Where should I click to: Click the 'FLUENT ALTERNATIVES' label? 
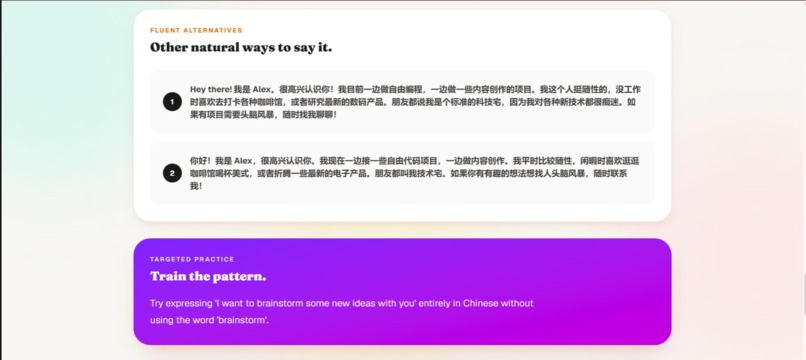pos(196,30)
